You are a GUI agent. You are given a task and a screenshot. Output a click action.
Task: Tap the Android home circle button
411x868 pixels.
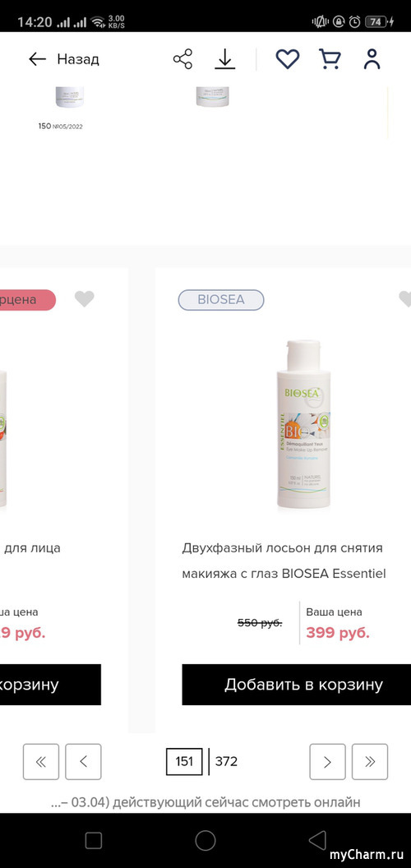pyautogui.click(x=205, y=840)
